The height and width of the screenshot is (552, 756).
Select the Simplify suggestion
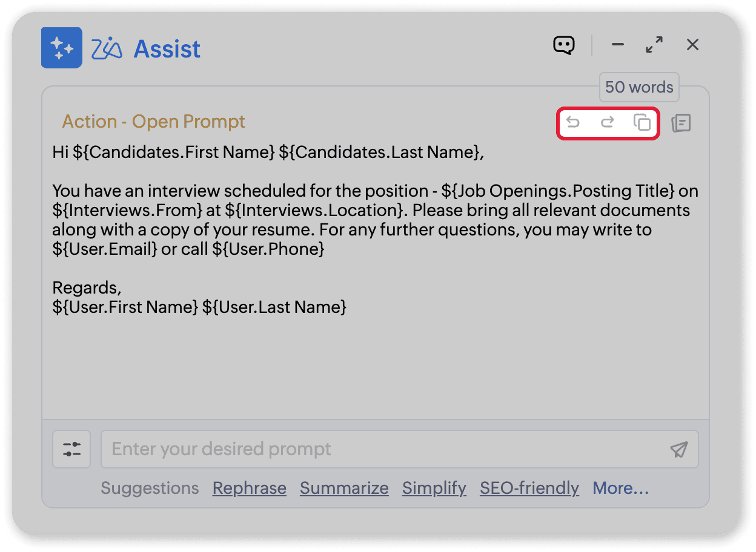pos(434,488)
